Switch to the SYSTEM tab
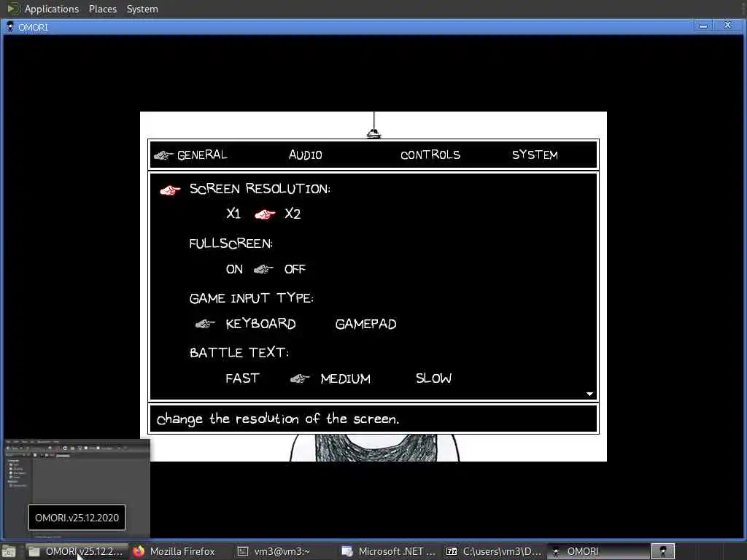The height and width of the screenshot is (560, 747). pyautogui.click(x=535, y=155)
